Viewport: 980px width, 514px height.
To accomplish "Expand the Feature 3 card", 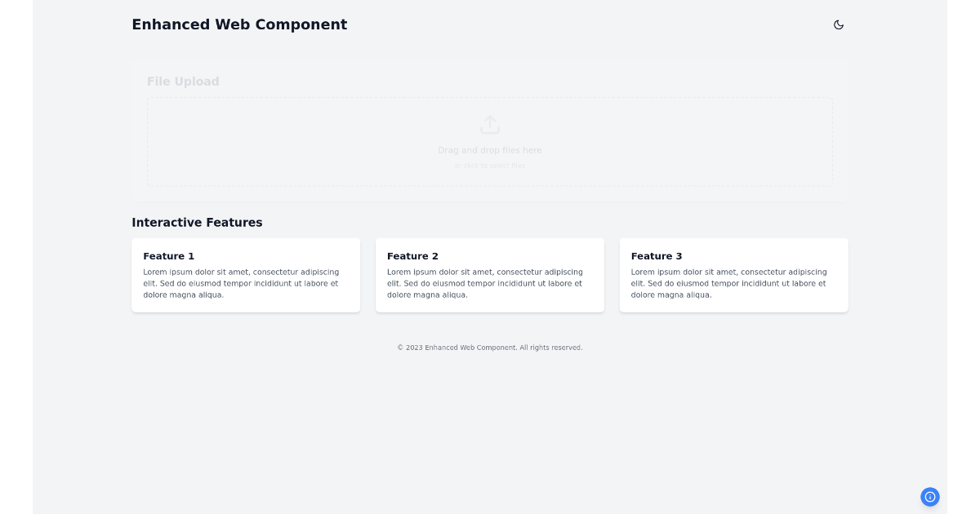I will tap(733, 275).
